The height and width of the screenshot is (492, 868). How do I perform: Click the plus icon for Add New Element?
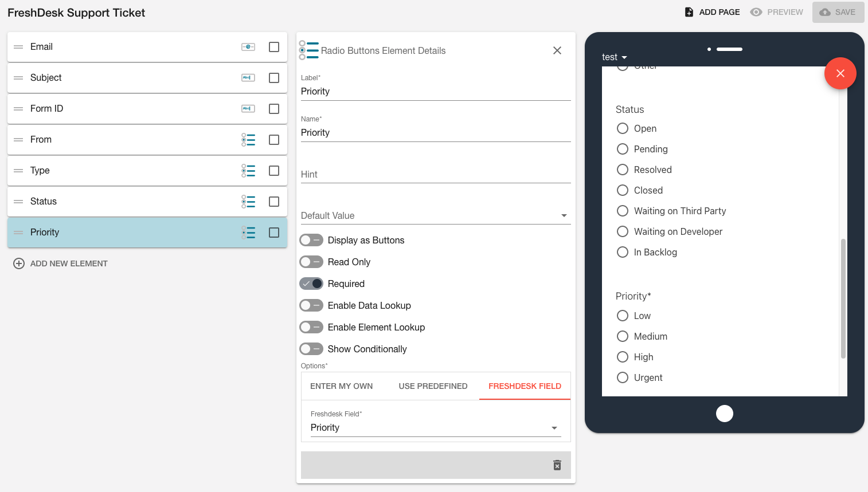[x=19, y=263]
